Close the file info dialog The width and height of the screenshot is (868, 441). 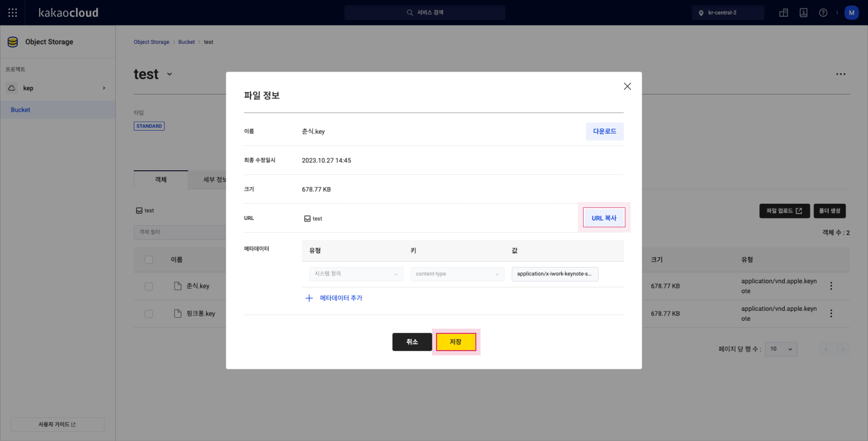(627, 86)
